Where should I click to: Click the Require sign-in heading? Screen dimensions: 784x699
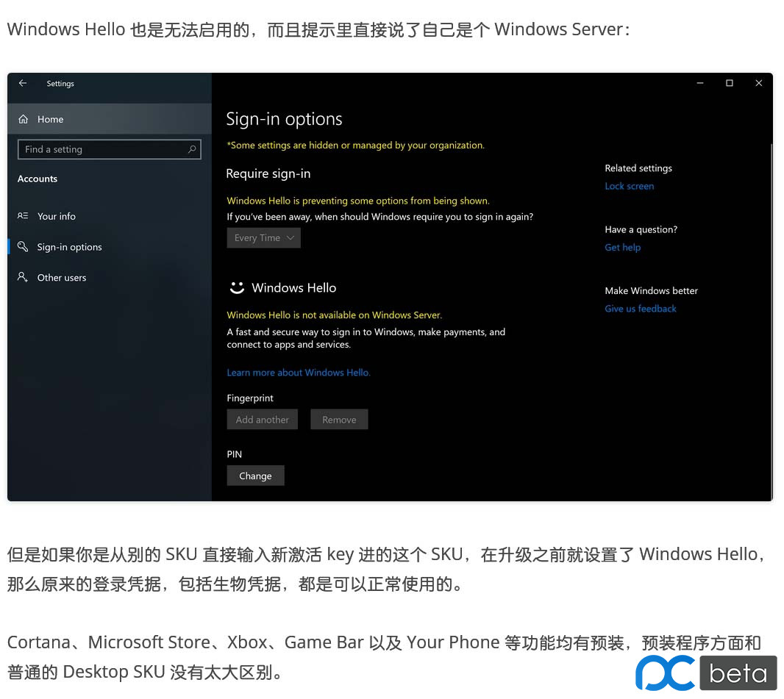point(268,173)
